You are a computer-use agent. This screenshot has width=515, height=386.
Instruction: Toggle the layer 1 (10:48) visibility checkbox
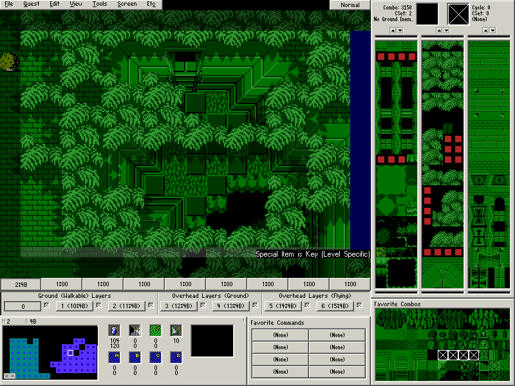[98, 305]
